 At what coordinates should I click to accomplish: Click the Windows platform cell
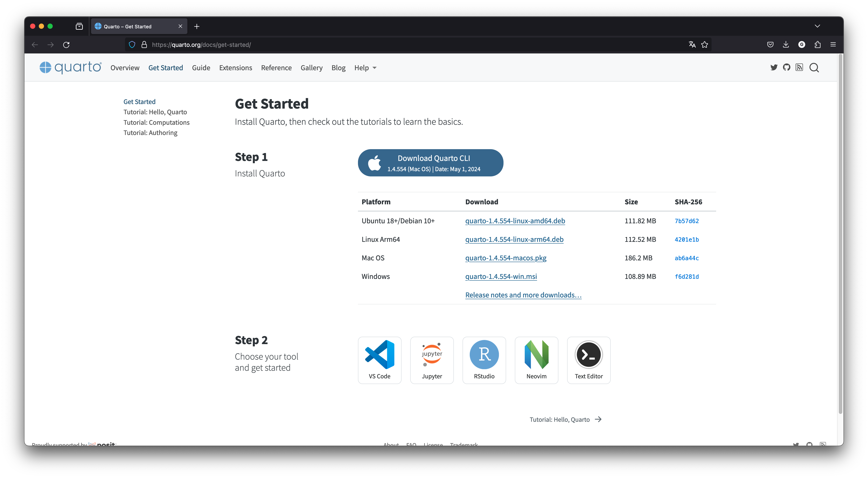tap(375, 276)
